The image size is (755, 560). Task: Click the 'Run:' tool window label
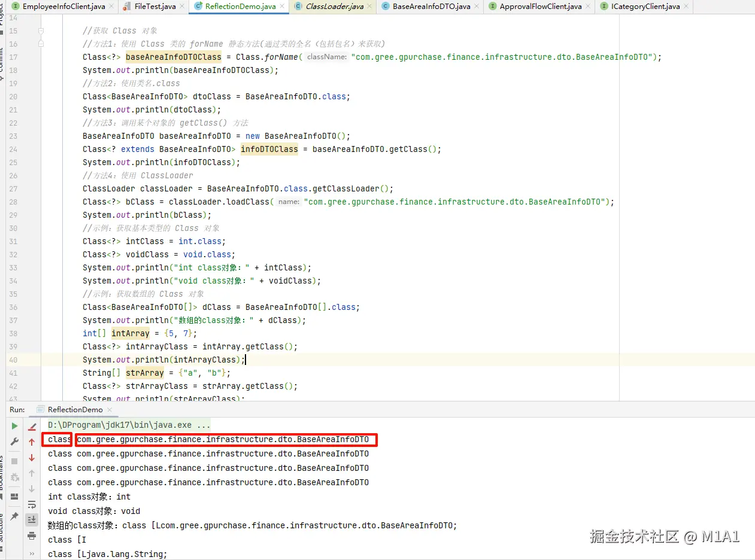coord(17,410)
